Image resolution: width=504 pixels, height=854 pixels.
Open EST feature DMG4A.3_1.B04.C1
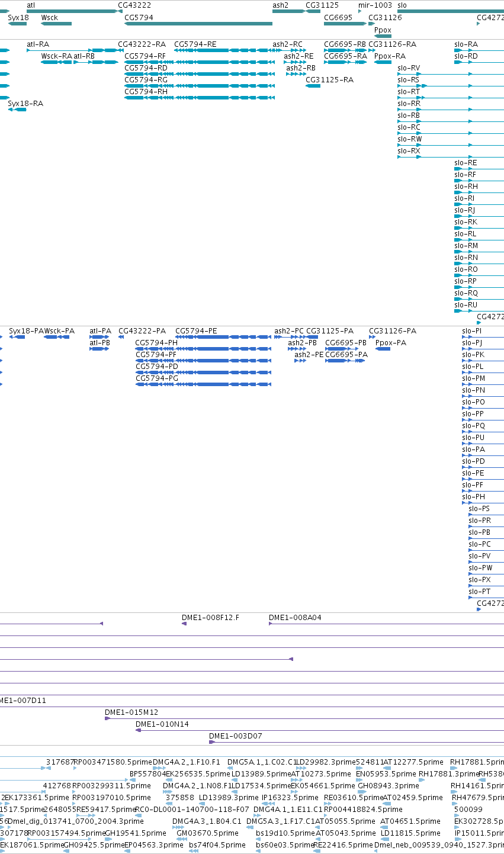pyautogui.click(x=207, y=821)
